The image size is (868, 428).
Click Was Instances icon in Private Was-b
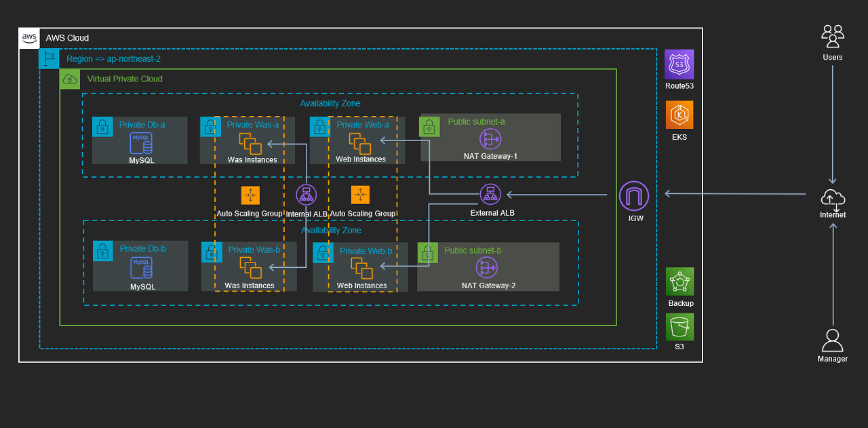[x=250, y=269]
